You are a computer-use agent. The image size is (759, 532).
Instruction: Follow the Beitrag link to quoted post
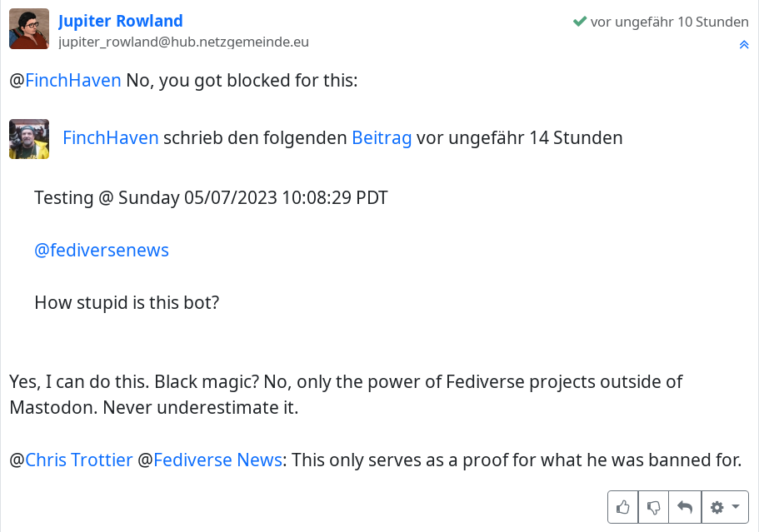point(382,138)
